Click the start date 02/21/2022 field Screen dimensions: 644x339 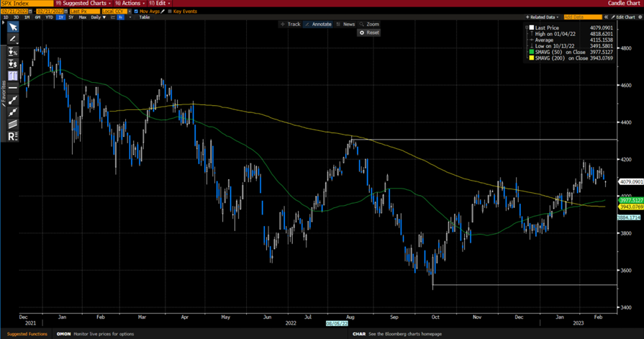point(14,12)
